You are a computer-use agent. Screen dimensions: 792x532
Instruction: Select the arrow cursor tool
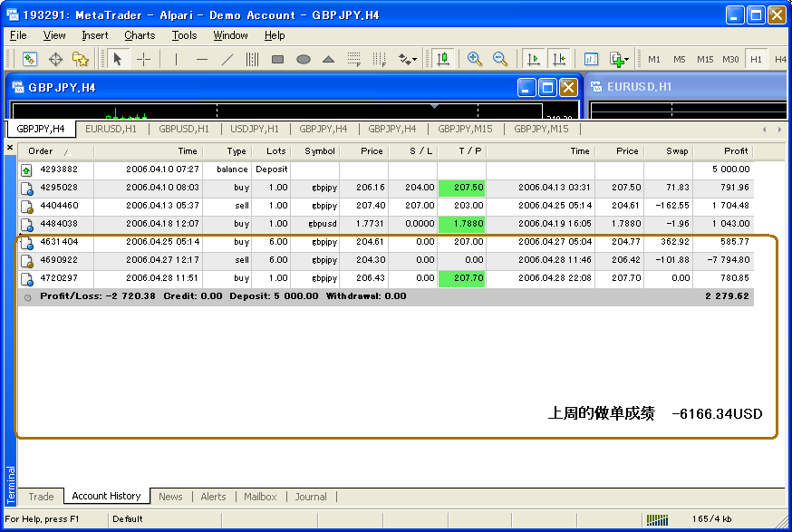click(x=118, y=59)
